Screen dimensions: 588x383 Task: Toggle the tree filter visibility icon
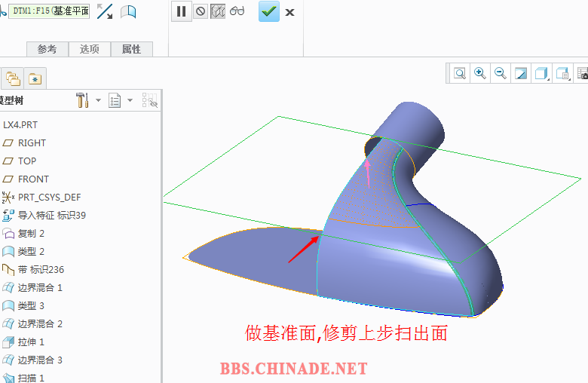click(149, 100)
